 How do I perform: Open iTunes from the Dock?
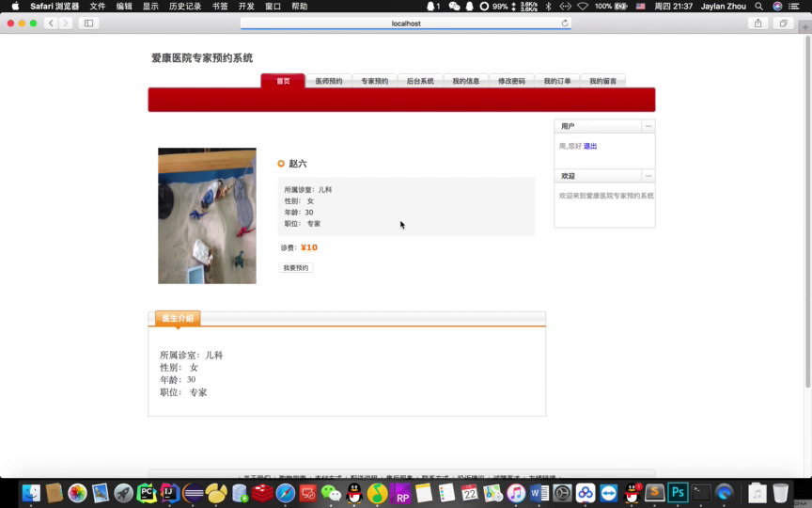click(x=516, y=493)
